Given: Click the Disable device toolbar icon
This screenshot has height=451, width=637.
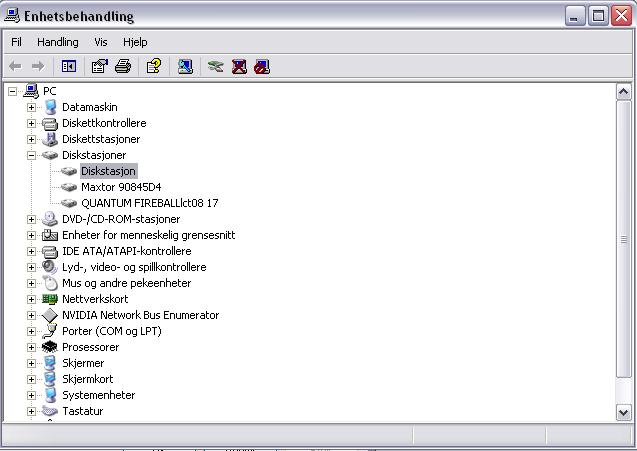Looking at the screenshot, I should click(262, 66).
